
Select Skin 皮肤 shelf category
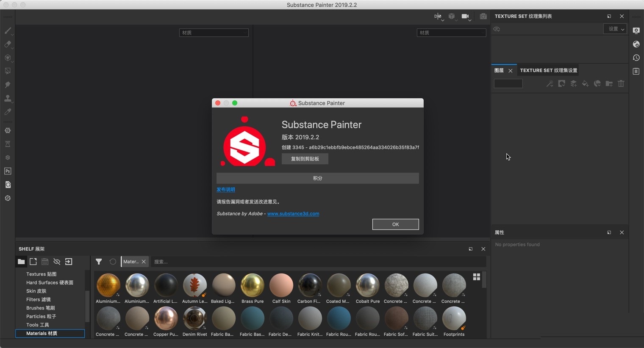36,291
